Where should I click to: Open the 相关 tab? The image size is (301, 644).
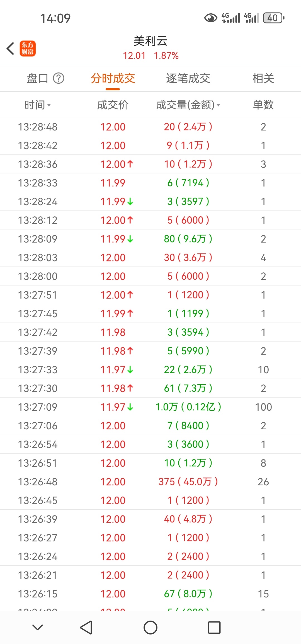263,78
